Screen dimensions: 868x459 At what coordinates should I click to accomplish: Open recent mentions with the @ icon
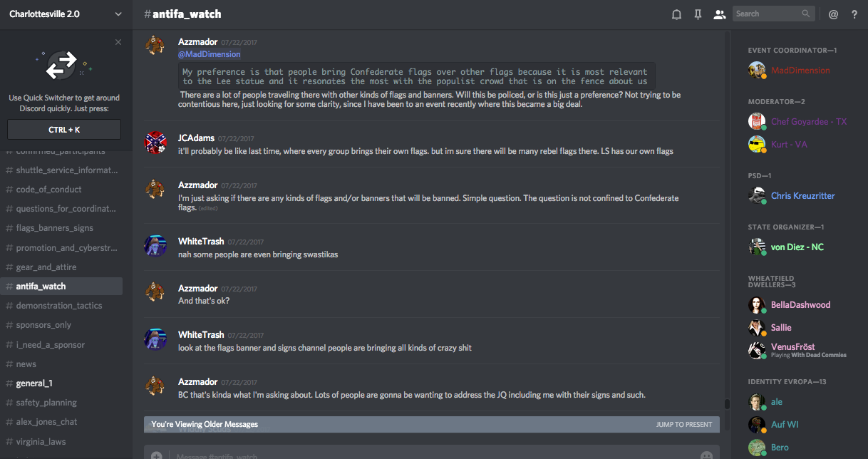[x=833, y=14]
